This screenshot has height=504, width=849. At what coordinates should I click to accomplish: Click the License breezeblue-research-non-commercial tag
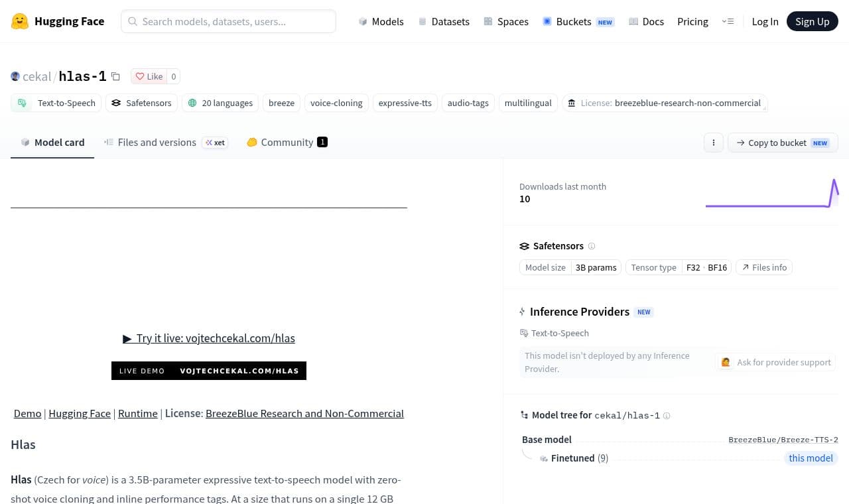[x=665, y=103]
